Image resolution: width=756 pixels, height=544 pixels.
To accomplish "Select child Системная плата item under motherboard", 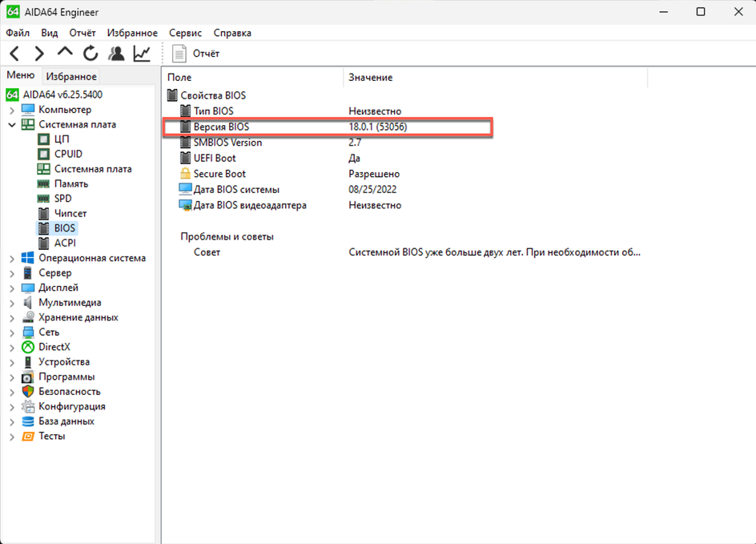I will pyautogui.click(x=93, y=169).
